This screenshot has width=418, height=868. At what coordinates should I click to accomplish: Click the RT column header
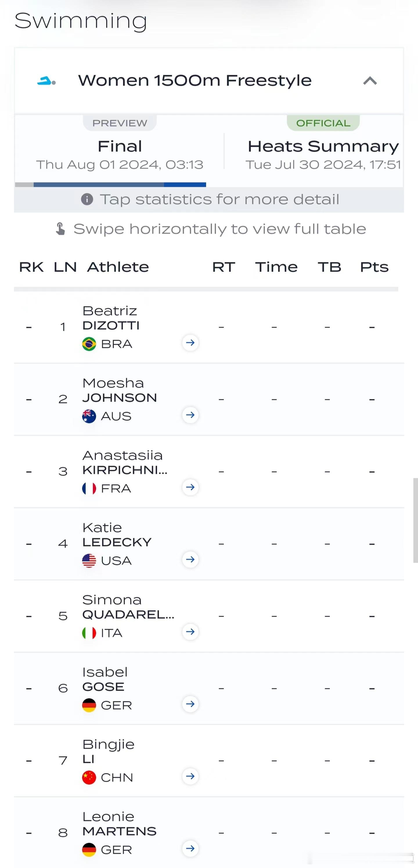point(224,267)
